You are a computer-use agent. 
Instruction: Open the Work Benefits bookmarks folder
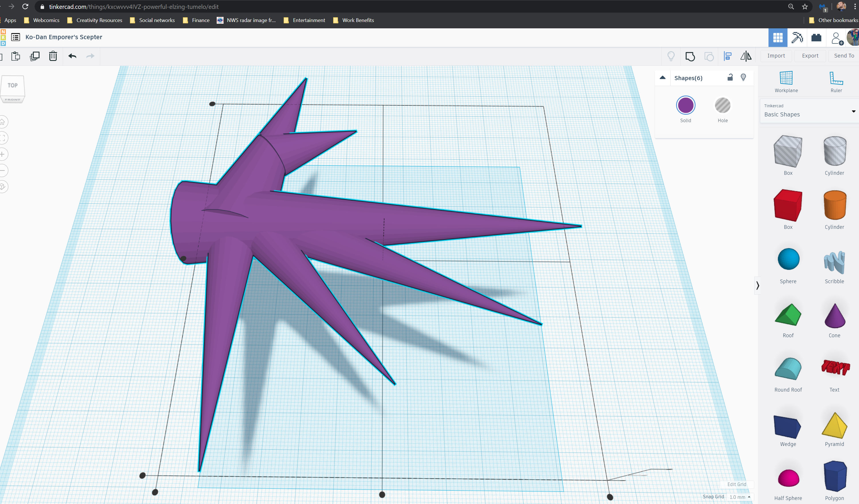click(x=354, y=20)
